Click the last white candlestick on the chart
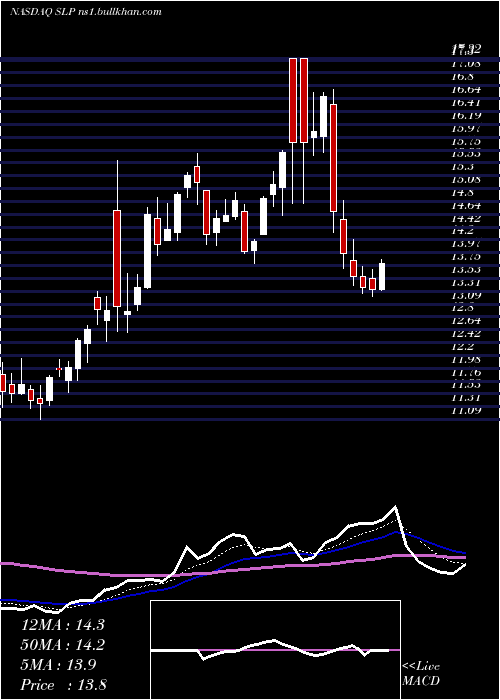 382,277
